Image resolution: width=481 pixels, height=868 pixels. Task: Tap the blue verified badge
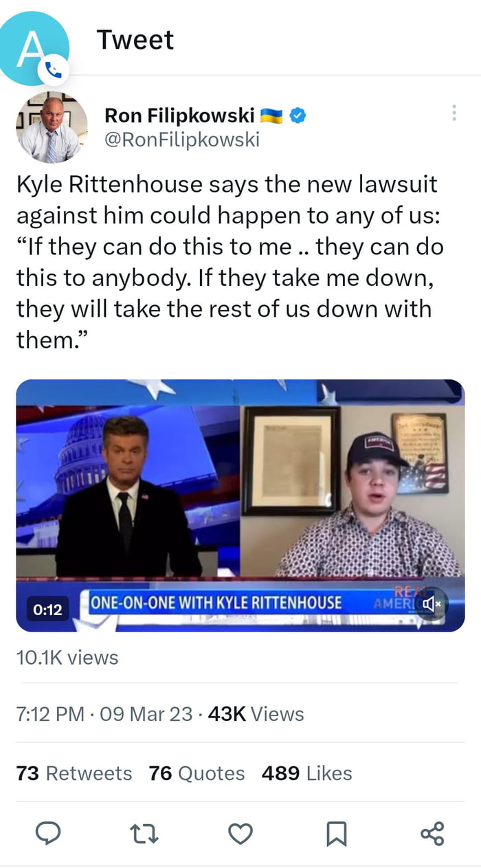(297, 115)
